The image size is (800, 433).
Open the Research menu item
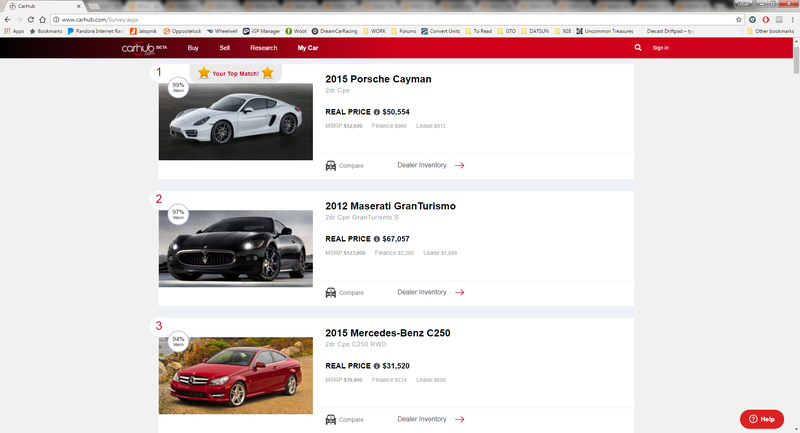pyautogui.click(x=264, y=48)
